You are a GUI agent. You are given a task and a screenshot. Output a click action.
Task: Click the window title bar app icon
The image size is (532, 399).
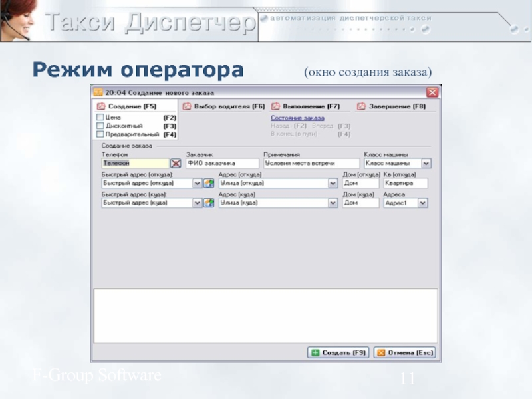(98, 92)
